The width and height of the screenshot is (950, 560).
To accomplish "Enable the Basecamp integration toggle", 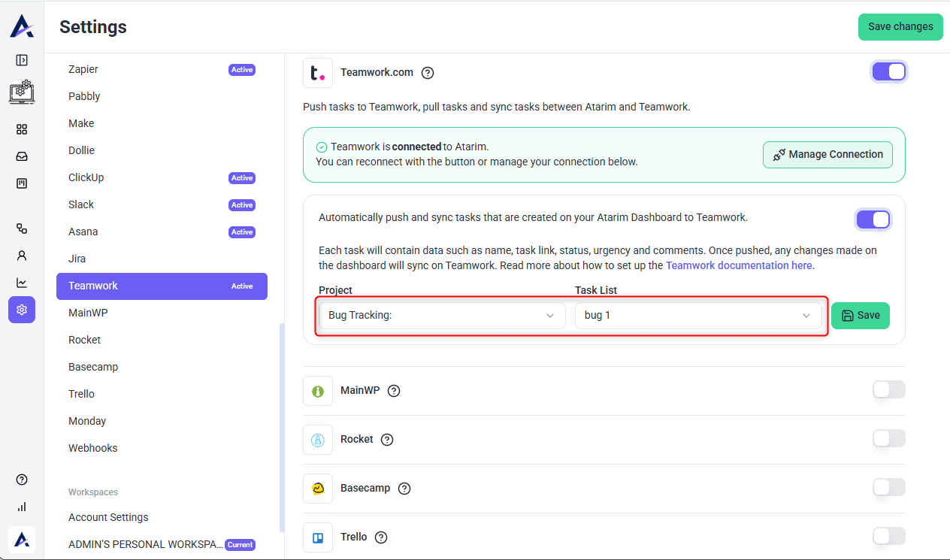I will click(889, 487).
